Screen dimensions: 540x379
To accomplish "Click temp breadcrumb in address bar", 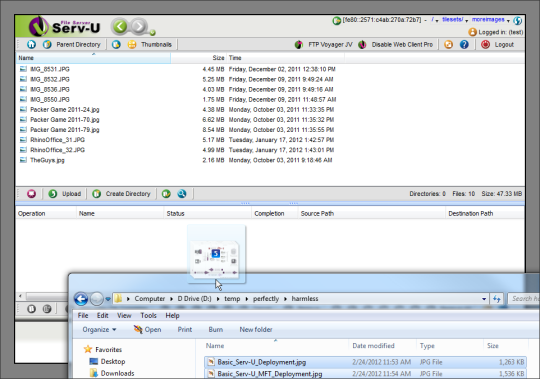I will (x=232, y=298).
